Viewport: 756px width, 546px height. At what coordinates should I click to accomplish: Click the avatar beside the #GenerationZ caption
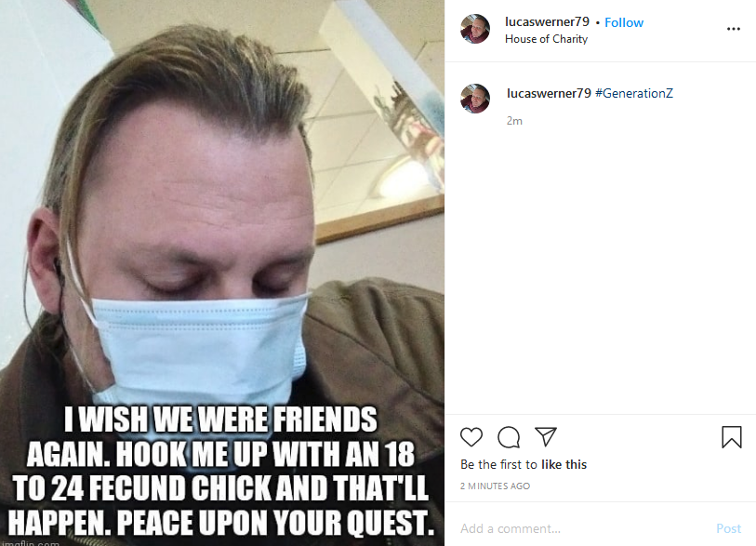[x=475, y=99]
